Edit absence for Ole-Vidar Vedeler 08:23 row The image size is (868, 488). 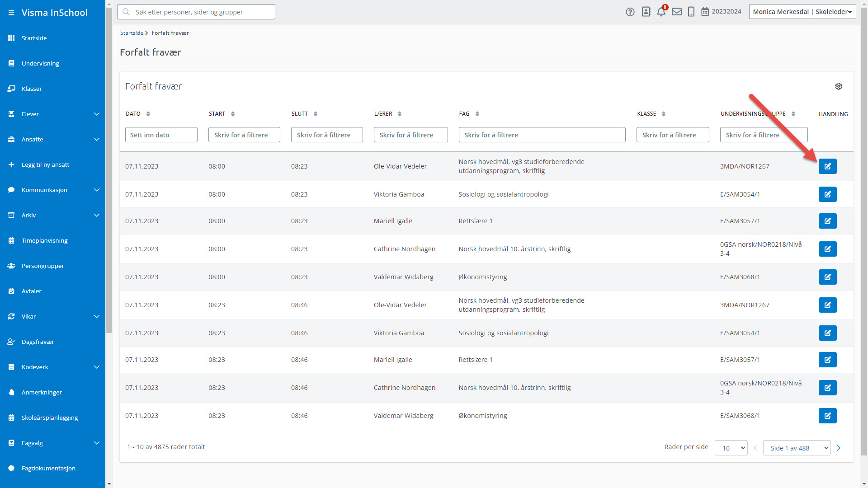827,305
